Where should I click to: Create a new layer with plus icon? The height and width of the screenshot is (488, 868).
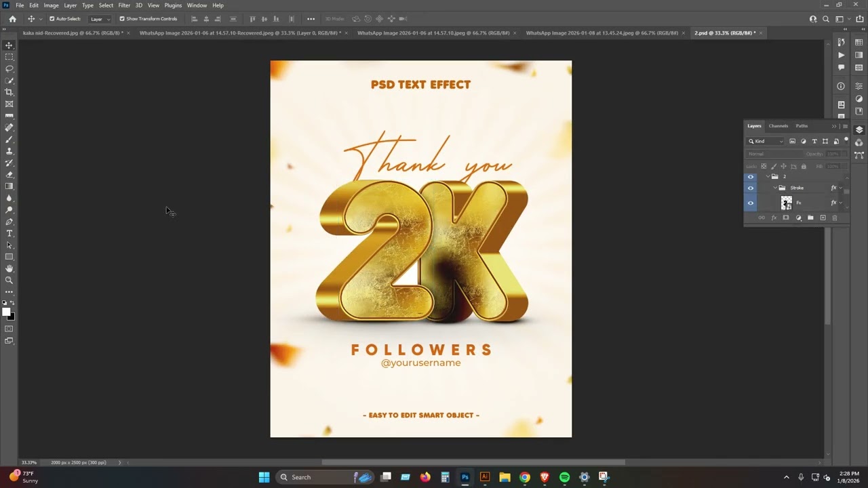click(823, 218)
